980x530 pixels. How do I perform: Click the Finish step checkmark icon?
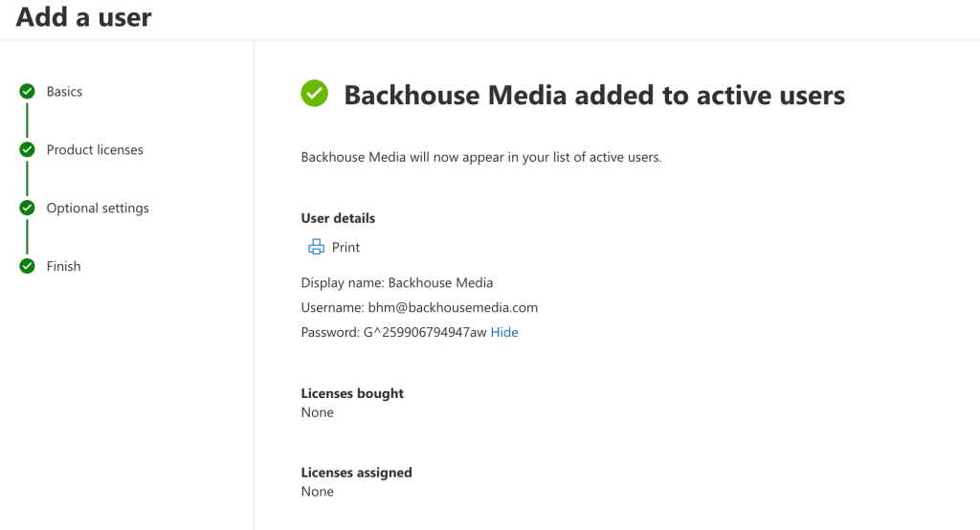tap(27, 267)
